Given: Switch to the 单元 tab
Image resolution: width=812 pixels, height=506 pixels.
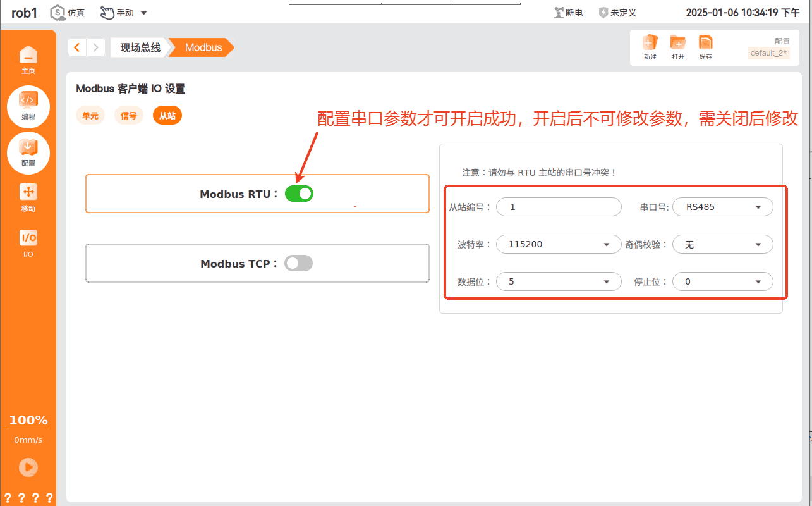Looking at the screenshot, I should click(90, 116).
